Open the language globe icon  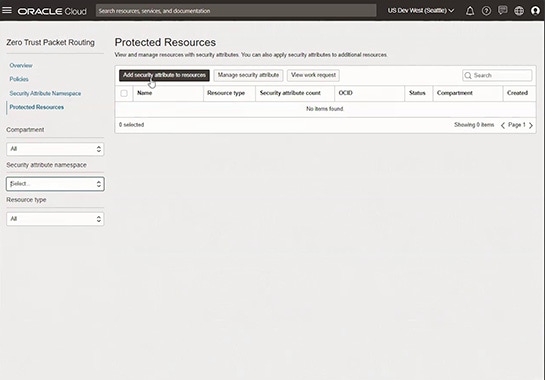click(x=519, y=11)
